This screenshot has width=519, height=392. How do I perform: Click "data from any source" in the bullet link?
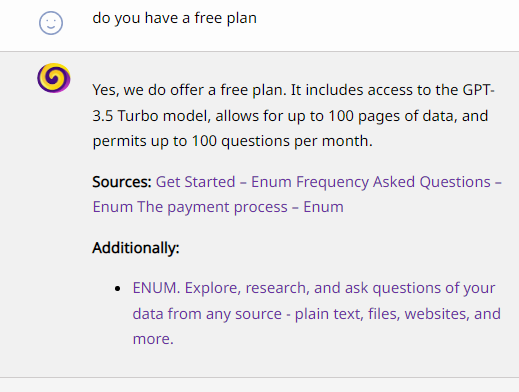[x=207, y=314]
